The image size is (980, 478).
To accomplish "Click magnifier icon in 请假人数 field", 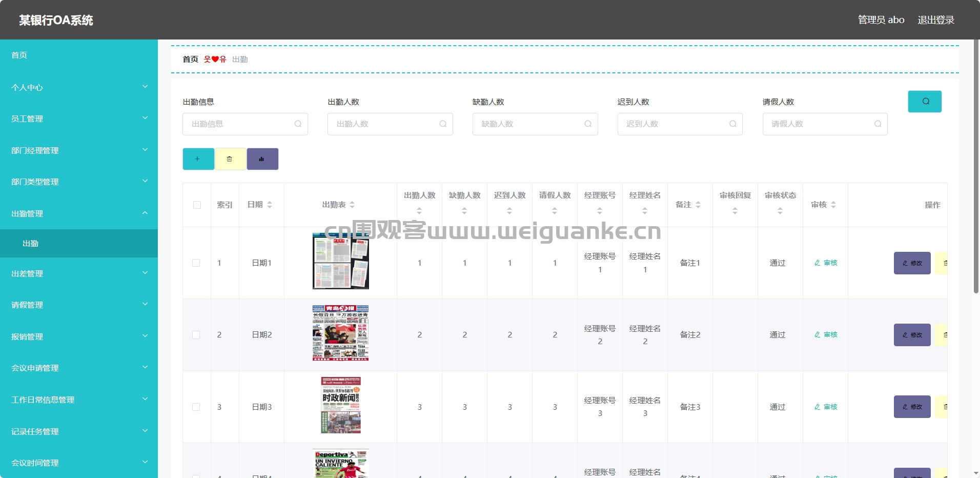I will pos(878,124).
